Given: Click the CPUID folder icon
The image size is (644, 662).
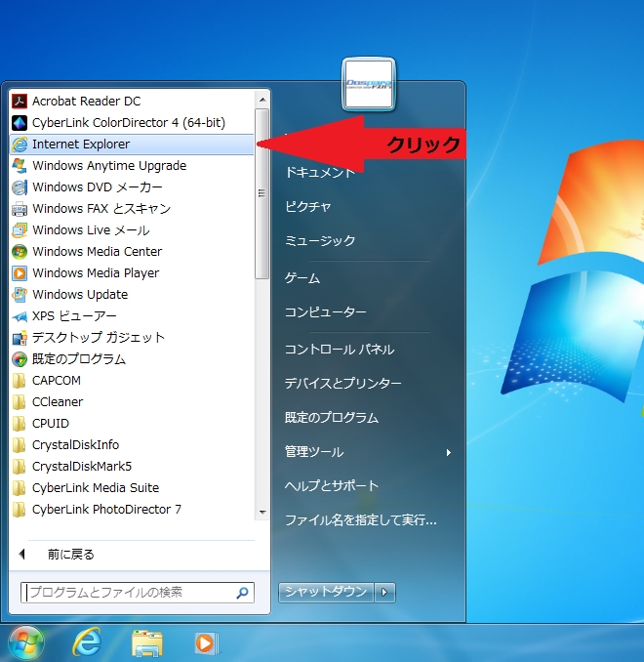Looking at the screenshot, I should point(19,424).
